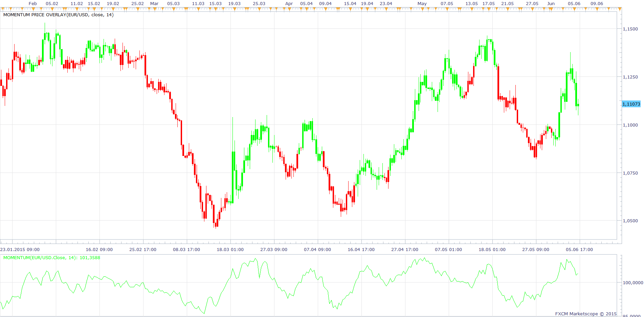Click the orange marker beneath the 07.05 label

click(447, 9)
